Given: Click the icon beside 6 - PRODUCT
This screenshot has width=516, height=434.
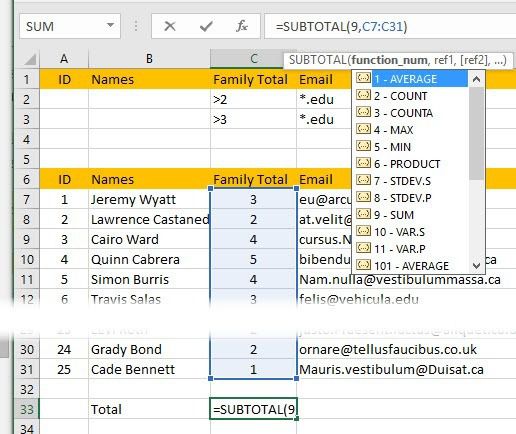Looking at the screenshot, I should point(363,163).
